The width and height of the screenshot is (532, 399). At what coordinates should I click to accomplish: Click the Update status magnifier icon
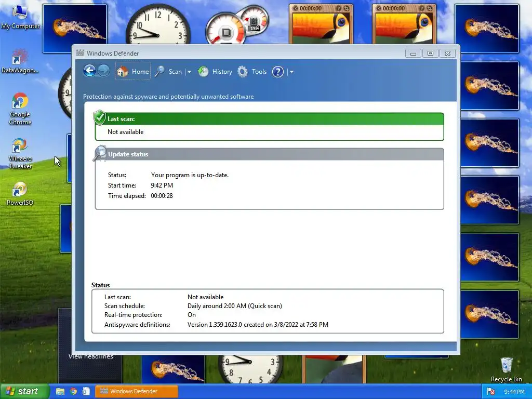[100, 153]
